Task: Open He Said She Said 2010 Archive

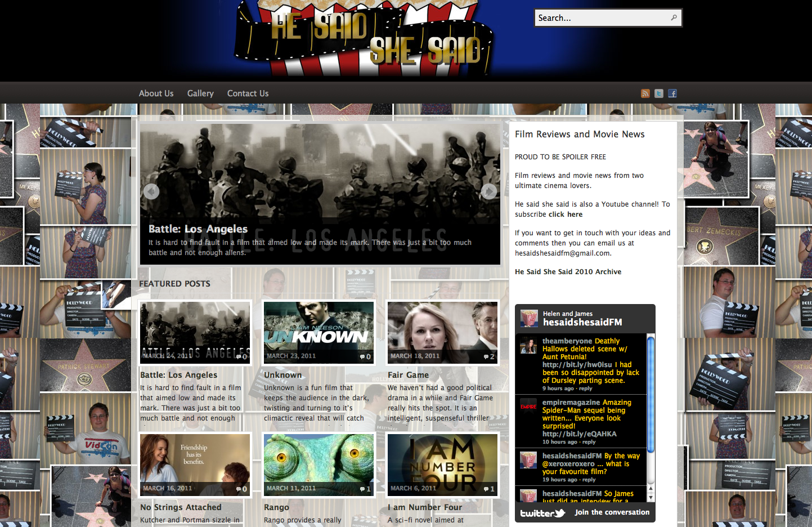Action: click(x=568, y=271)
